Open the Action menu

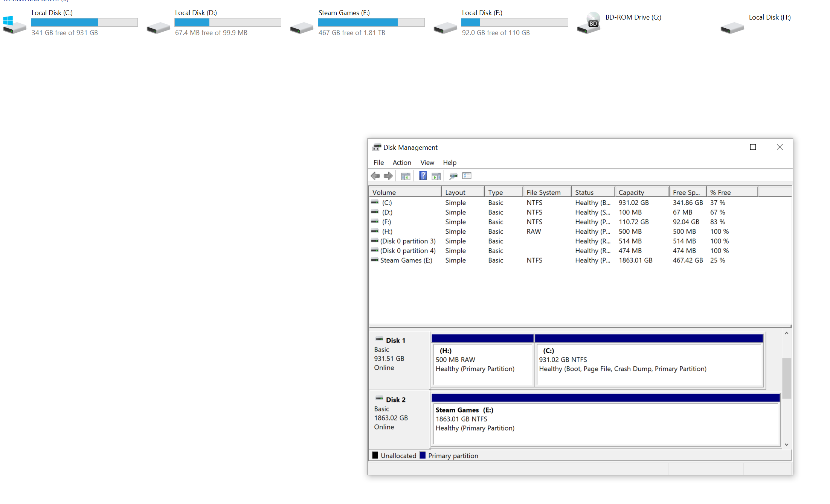(401, 162)
